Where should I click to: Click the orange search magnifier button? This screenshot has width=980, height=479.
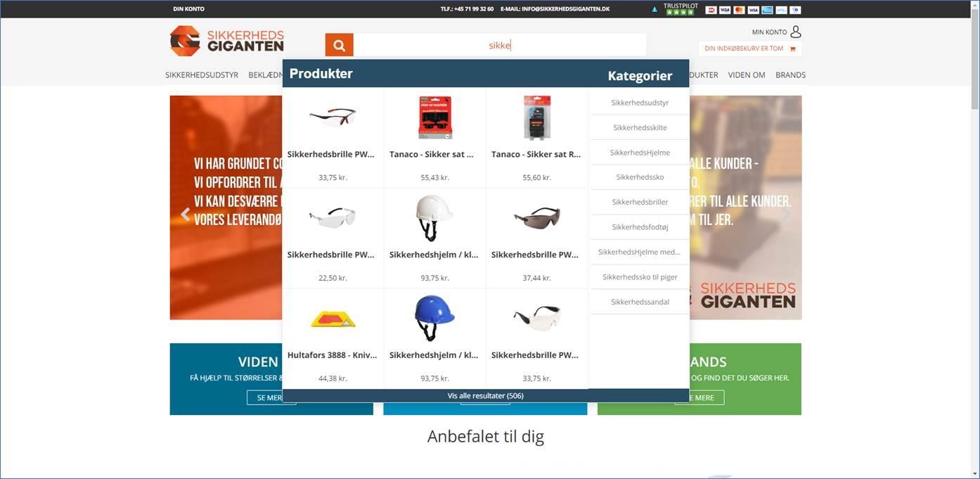pos(339,45)
